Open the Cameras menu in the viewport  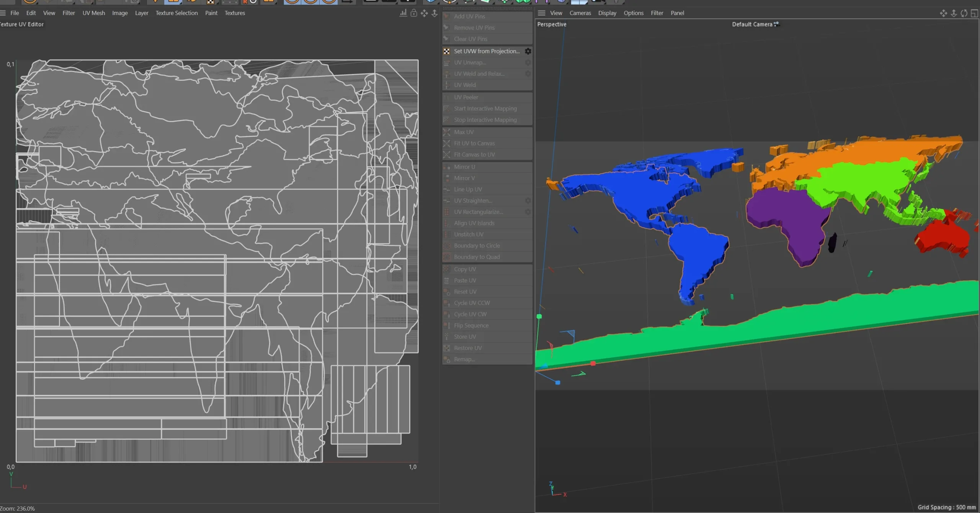(x=580, y=13)
